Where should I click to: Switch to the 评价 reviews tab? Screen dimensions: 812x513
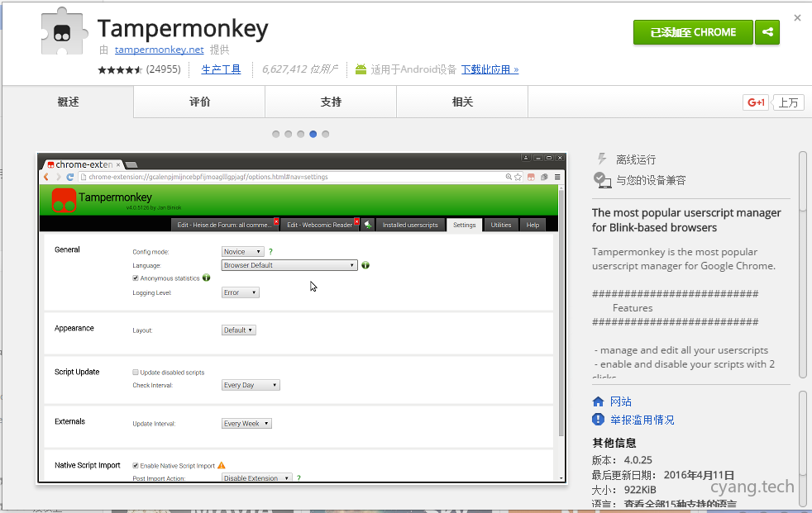click(x=199, y=102)
